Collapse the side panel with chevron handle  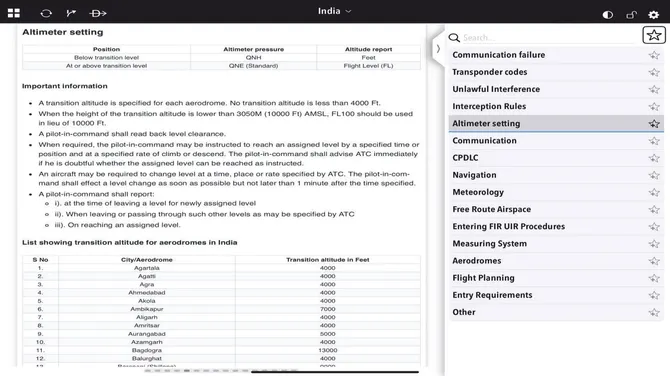[438, 49]
